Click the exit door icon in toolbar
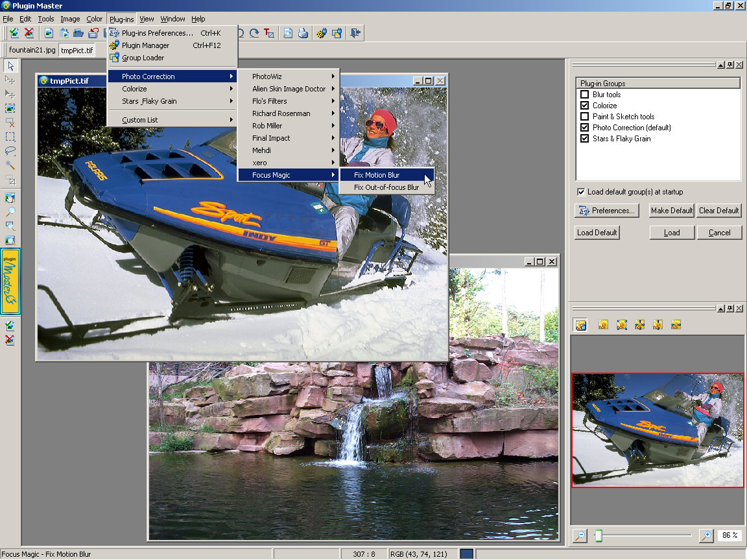The height and width of the screenshot is (560, 747). pos(355,33)
